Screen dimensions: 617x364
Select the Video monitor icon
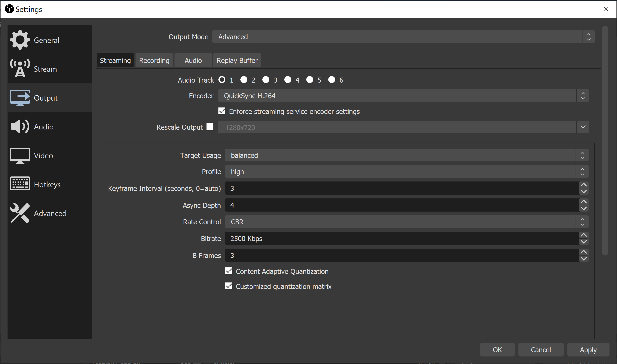(x=20, y=155)
